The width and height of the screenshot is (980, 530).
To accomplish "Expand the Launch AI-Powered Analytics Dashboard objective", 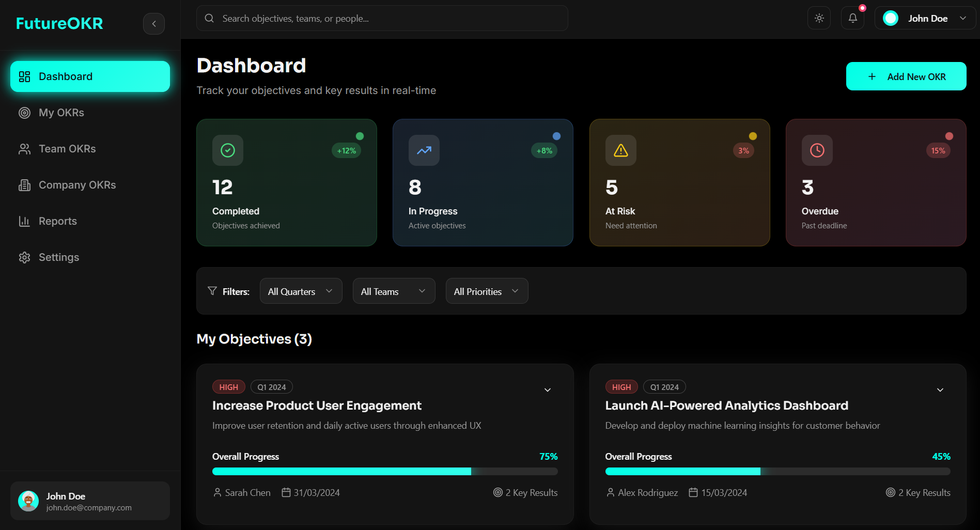I will (940, 390).
